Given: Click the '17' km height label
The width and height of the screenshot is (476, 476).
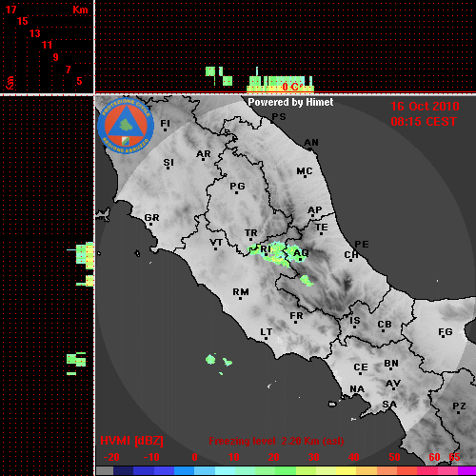Looking at the screenshot, I should point(10,10).
